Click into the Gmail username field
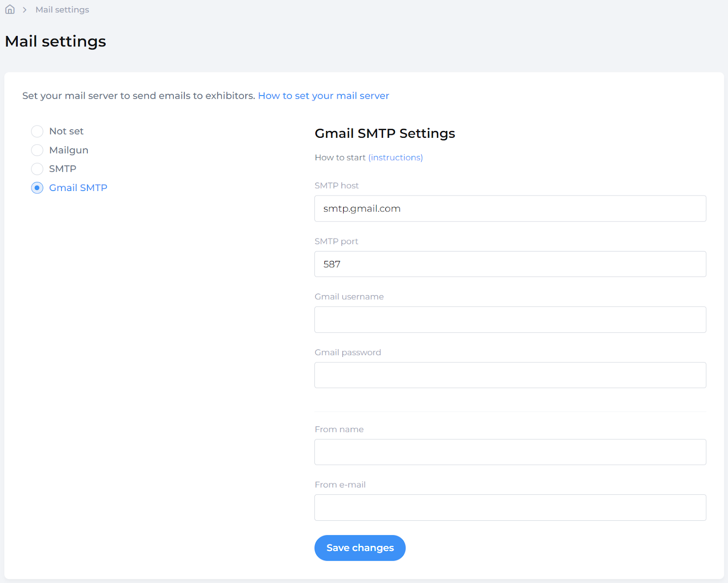728x583 pixels. (x=510, y=320)
